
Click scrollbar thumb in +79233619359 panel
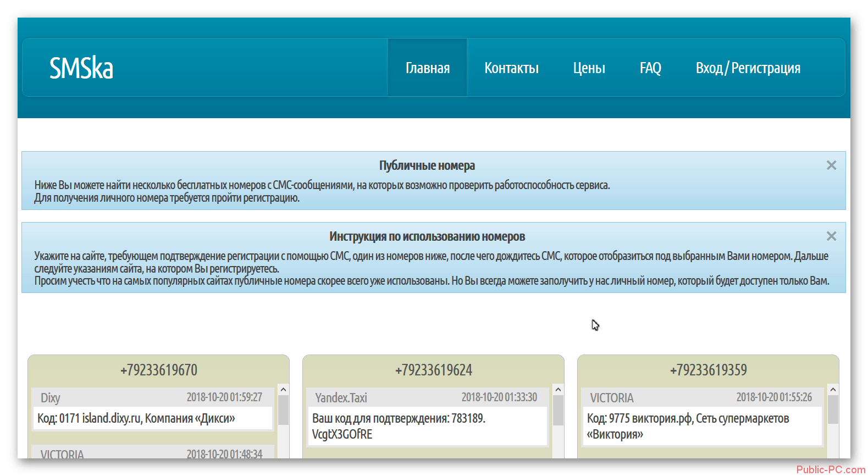point(833,410)
